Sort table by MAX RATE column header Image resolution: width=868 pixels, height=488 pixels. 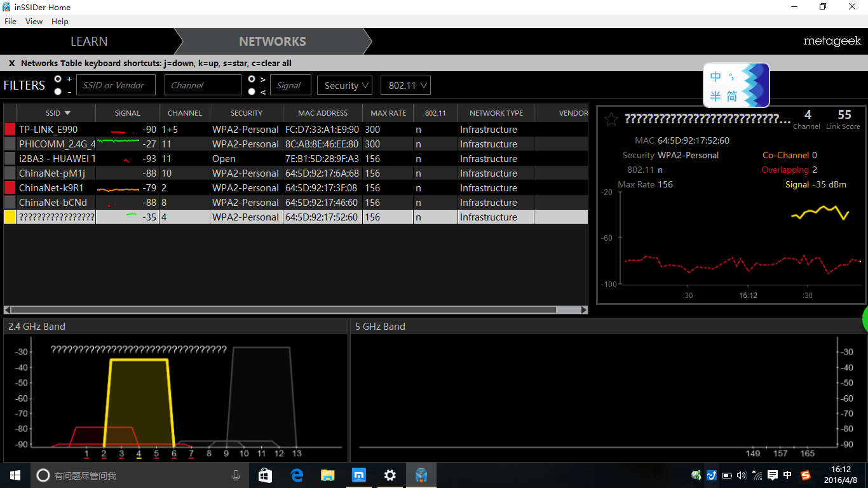[x=388, y=113]
